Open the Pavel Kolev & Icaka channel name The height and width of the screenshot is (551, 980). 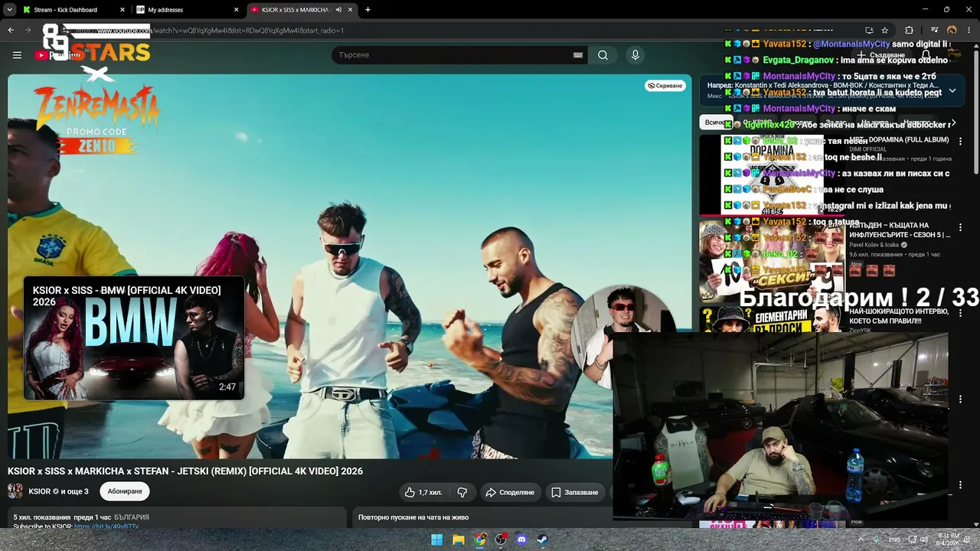pyautogui.click(x=874, y=245)
